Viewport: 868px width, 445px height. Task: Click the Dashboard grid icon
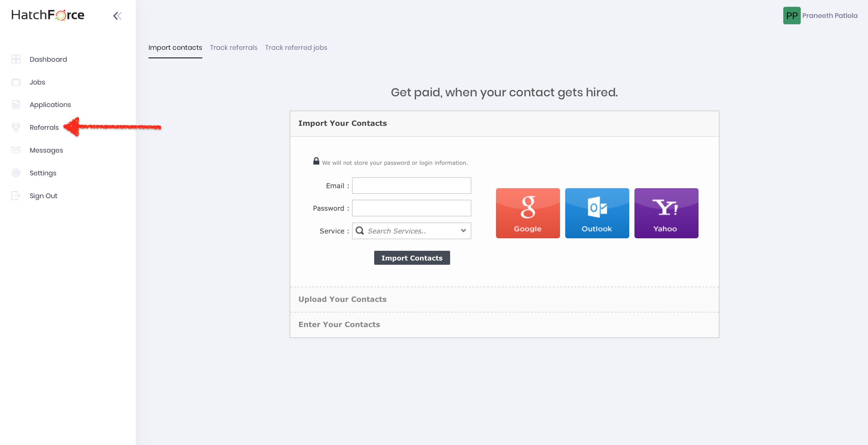point(16,59)
